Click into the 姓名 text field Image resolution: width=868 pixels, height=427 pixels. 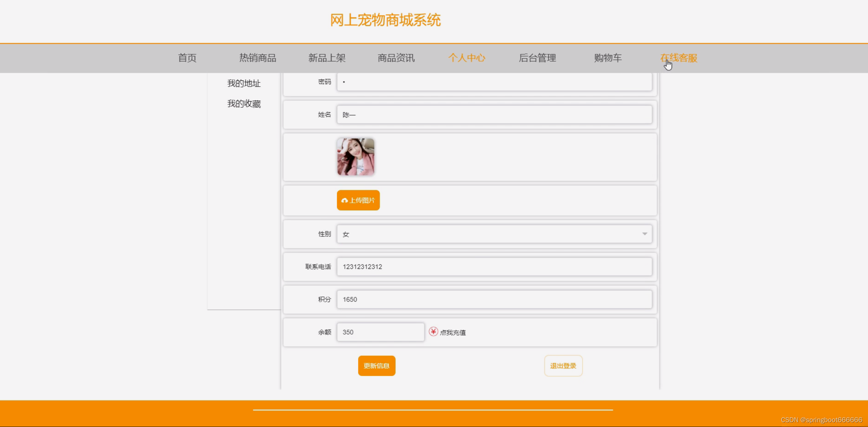[x=494, y=115]
